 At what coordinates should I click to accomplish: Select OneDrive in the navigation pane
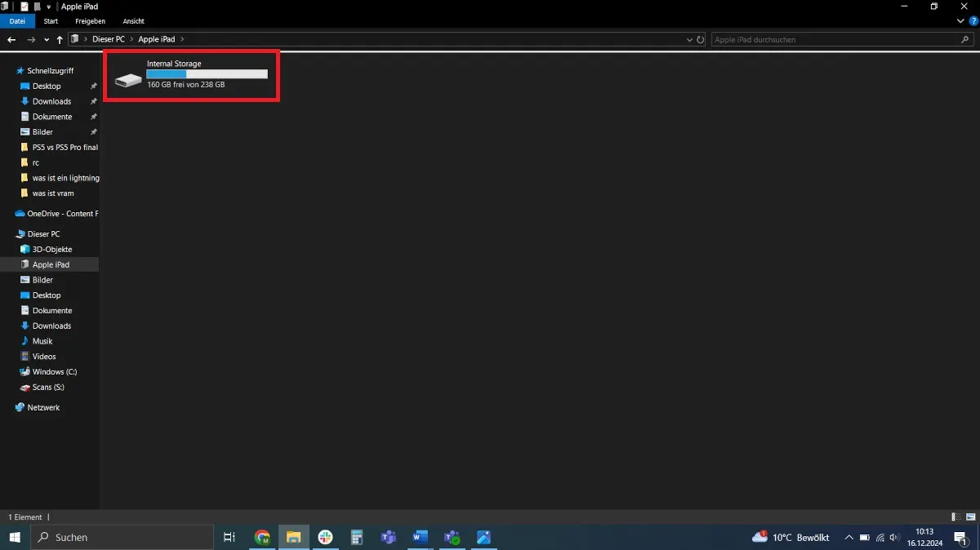[62, 214]
